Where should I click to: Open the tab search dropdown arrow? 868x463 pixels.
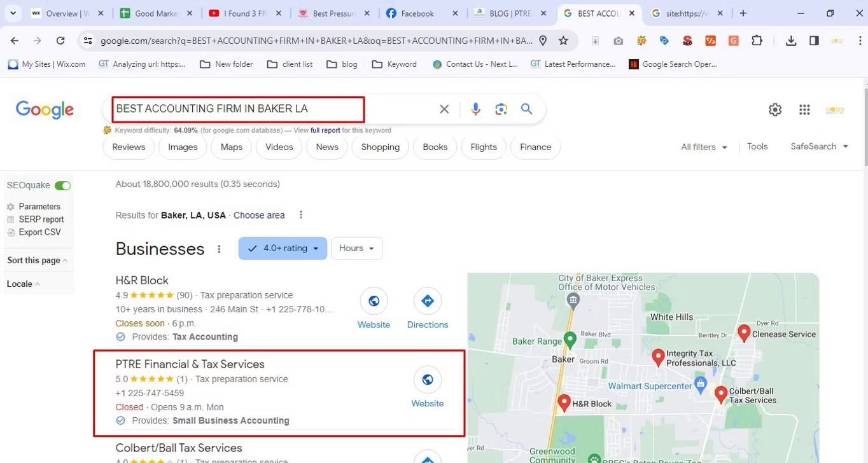pos(13,13)
